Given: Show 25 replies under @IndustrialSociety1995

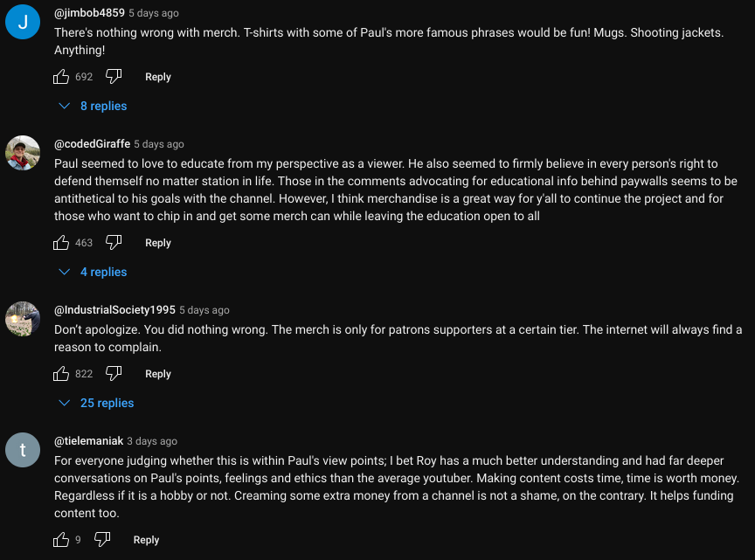Looking at the screenshot, I should (x=96, y=403).
